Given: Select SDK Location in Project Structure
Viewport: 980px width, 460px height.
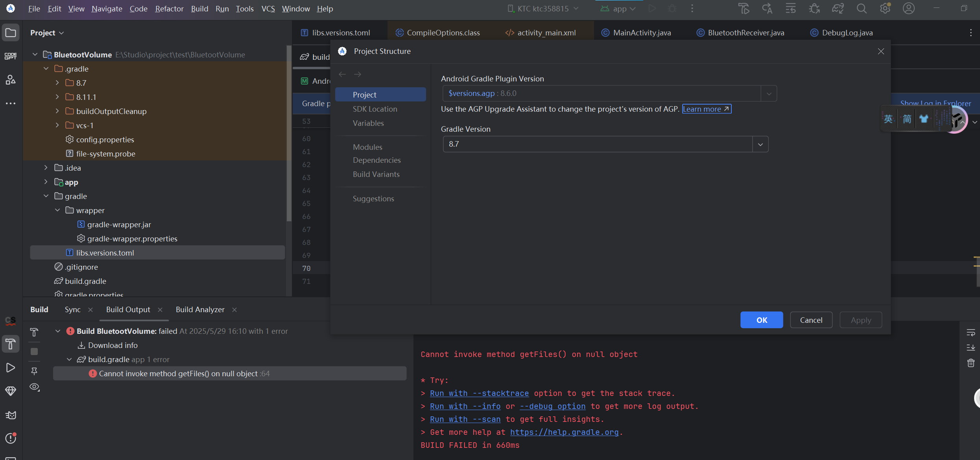Looking at the screenshot, I should (x=375, y=109).
